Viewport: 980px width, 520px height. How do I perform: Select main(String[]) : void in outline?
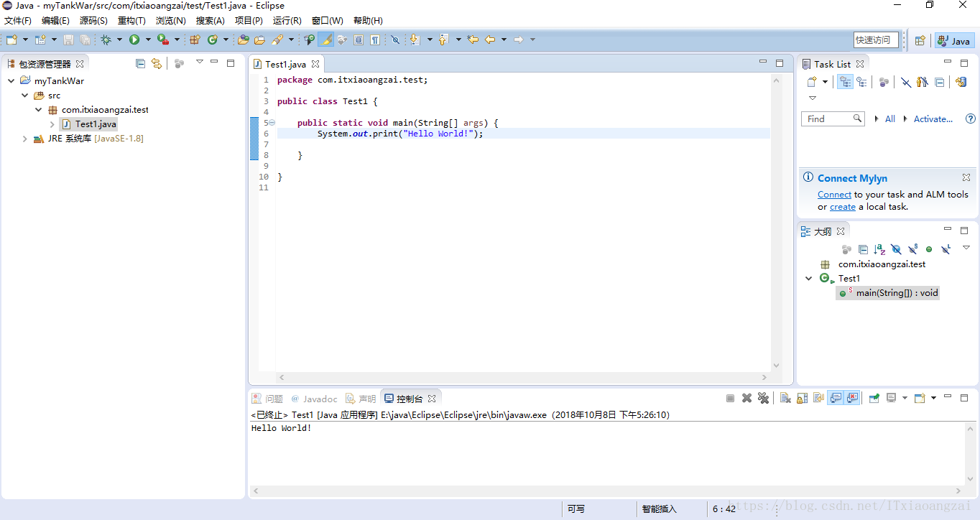click(x=888, y=293)
